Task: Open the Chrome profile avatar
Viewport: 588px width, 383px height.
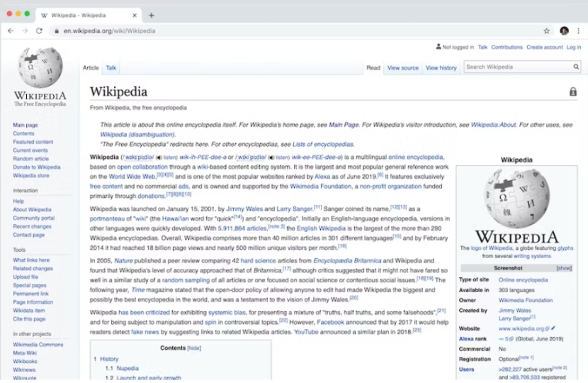Action: tap(564, 30)
